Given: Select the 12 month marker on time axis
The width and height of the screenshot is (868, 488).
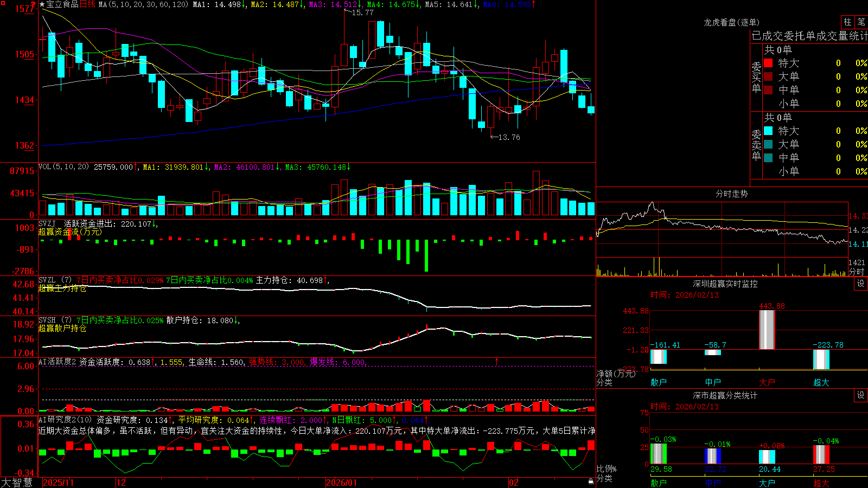Looking at the screenshot, I should (x=122, y=483).
